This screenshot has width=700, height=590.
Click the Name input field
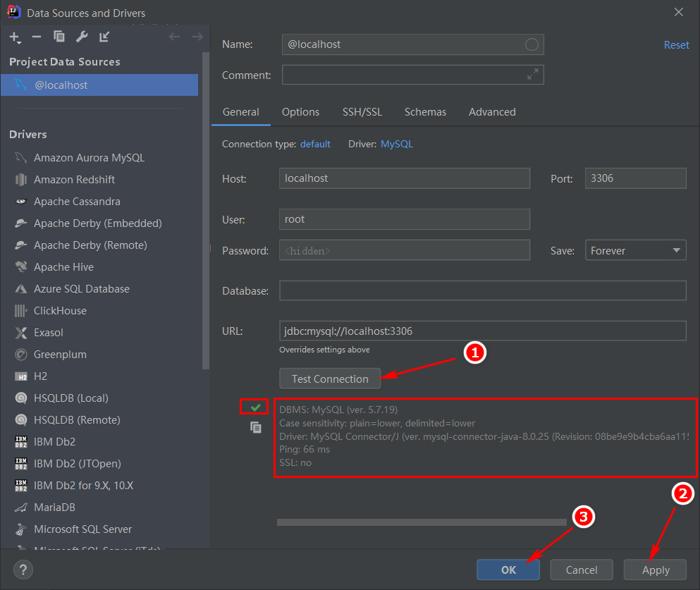[x=412, y=44]
